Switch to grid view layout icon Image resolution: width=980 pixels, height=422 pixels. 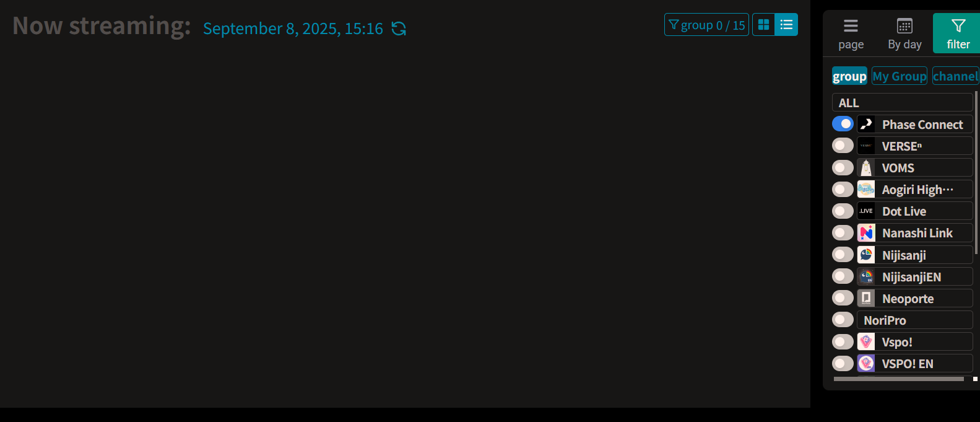(763, 25)
